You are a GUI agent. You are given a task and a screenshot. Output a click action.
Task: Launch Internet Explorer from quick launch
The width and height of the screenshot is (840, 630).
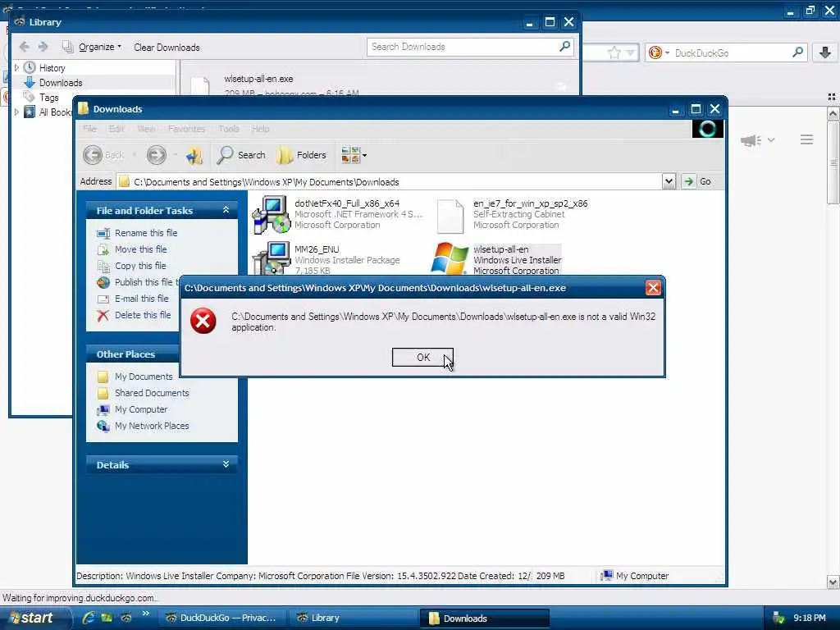[x=89, y=618]
